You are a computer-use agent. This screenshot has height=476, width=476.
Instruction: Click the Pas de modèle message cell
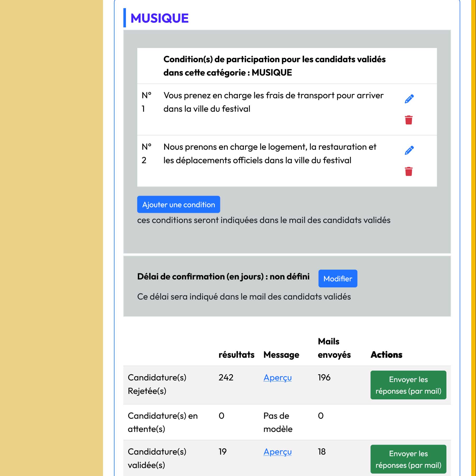coord(278,422)
